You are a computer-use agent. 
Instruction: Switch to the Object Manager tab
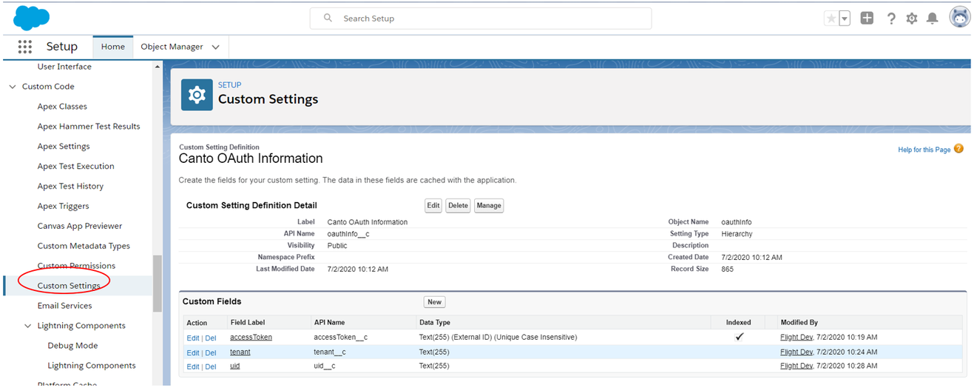click(x=172, y=47)
